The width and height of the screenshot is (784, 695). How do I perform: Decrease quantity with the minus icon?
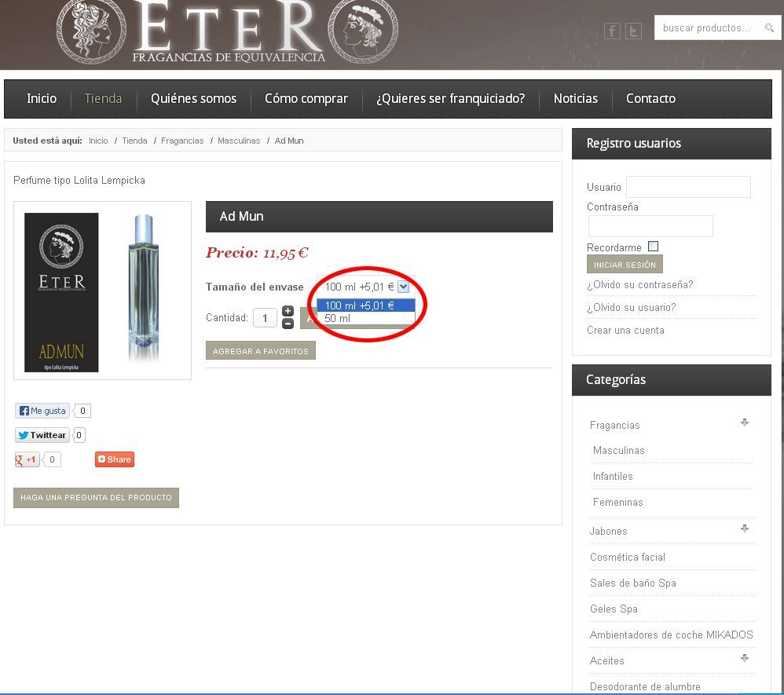[x=288, y=324]
